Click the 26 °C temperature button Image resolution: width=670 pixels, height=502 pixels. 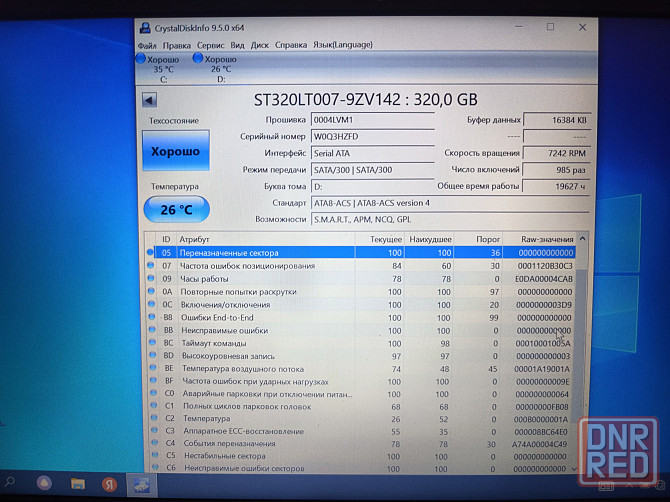point(176,209)
